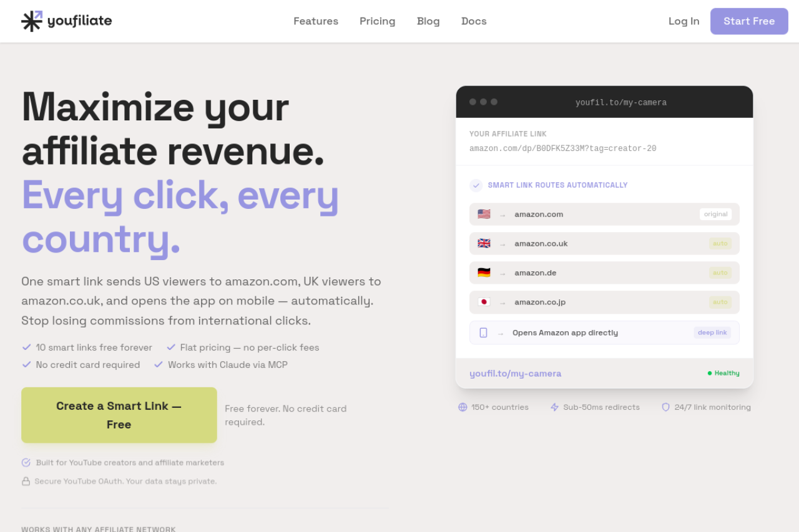Click the original badge on amazon.com row
Screen dimensions: 799x532
click(716, 215)
